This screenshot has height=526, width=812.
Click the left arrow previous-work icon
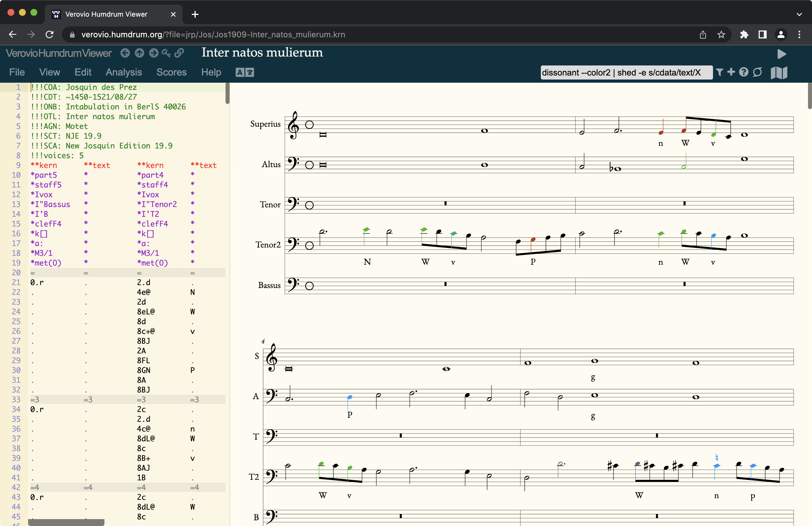pyautogui.click(x=125, y=53)
